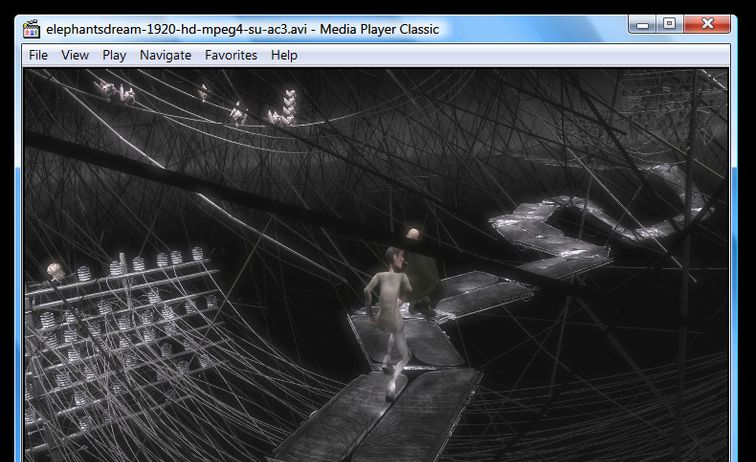Maximize the Media Player Classic window
Screen dimensions: 756x462
point(669,24)
